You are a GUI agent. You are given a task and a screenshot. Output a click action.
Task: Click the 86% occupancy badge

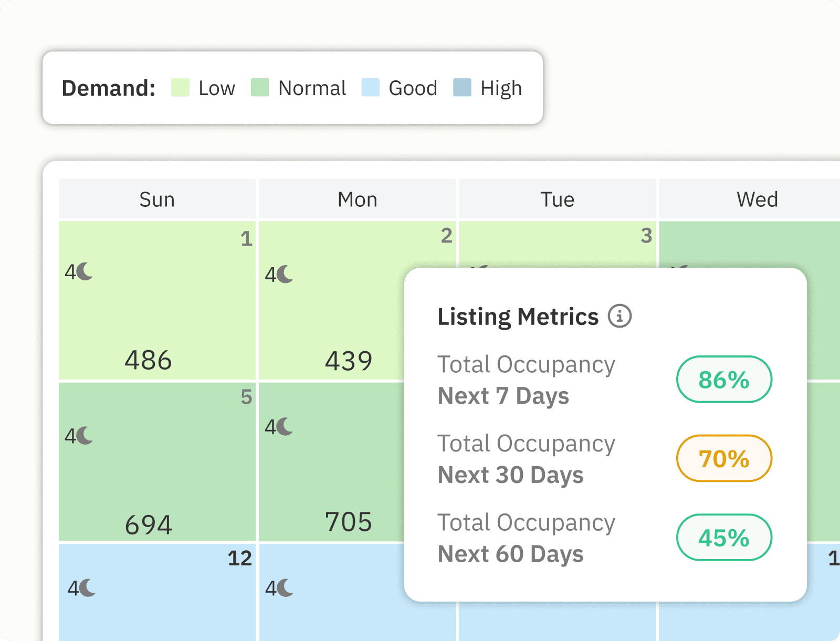click(x=724, y=380)
